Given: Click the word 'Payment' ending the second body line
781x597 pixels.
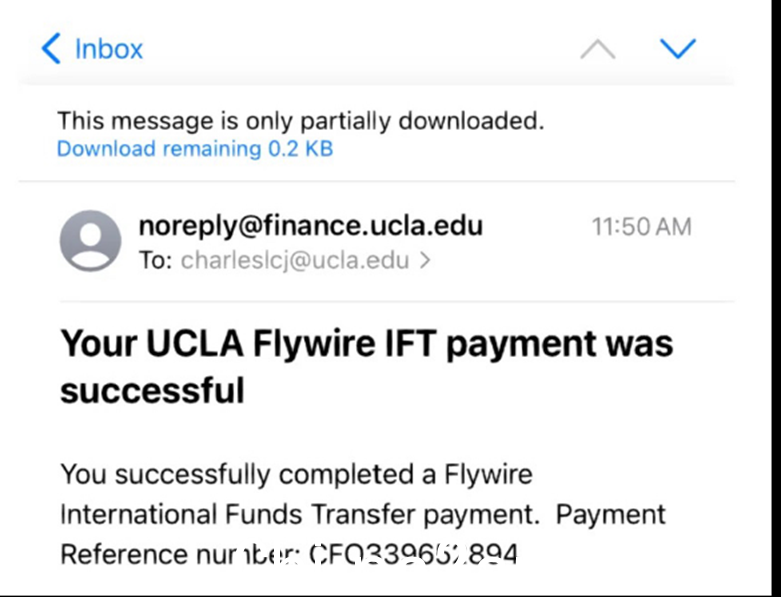Looking at the screenshot, I should pos(611,515).
